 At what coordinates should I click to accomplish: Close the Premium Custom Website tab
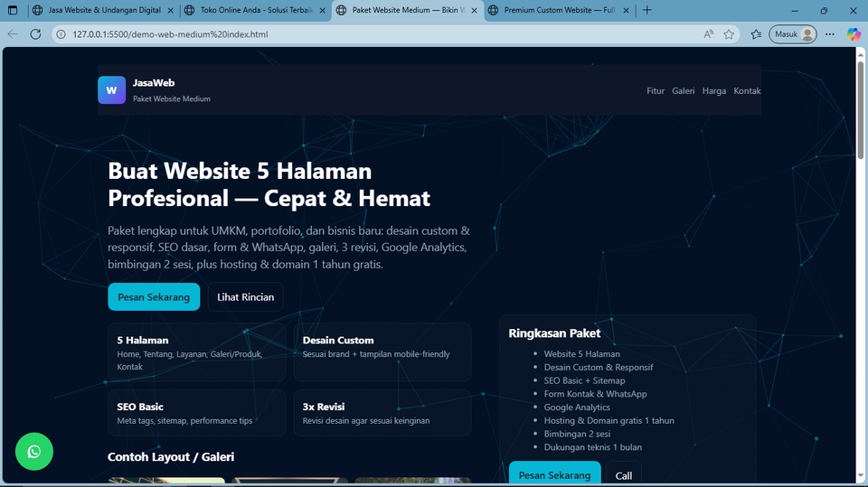(626, 10)
